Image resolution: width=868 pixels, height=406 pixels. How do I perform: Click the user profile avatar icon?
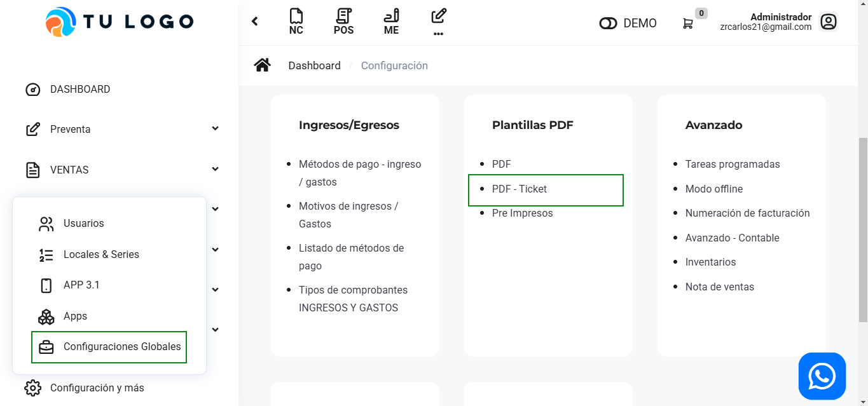coord(828,22)
